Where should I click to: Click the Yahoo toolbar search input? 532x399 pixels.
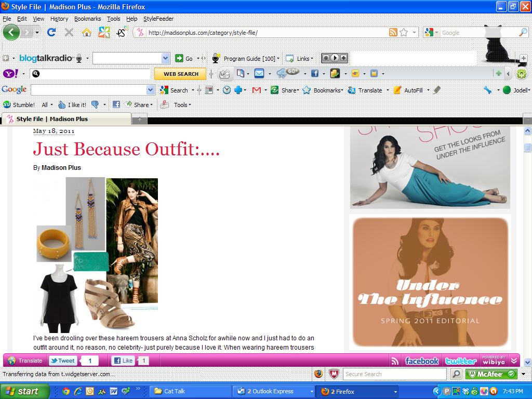(x=90, y=74)
